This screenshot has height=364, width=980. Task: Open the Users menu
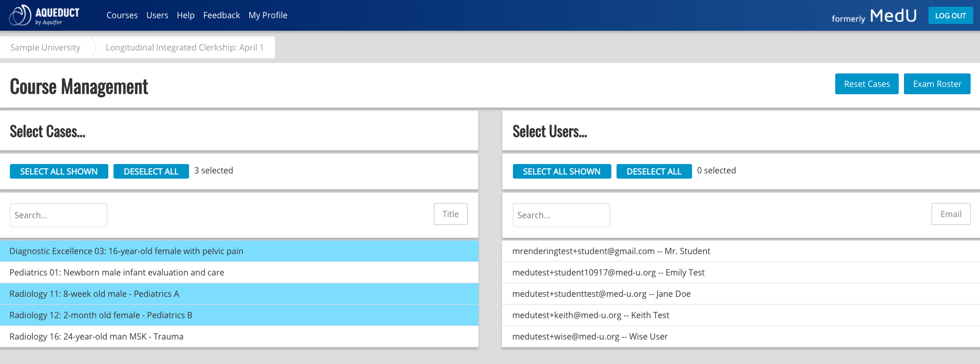[157, 16]
